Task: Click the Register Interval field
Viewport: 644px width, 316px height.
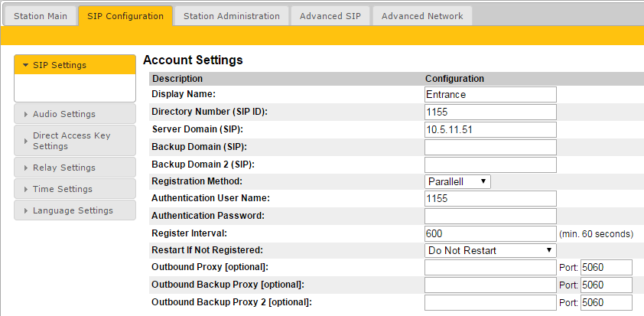Action: 490,233
